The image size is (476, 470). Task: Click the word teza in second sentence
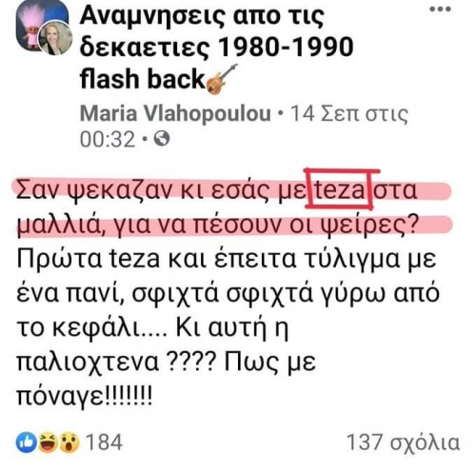(x=135, y=259)
